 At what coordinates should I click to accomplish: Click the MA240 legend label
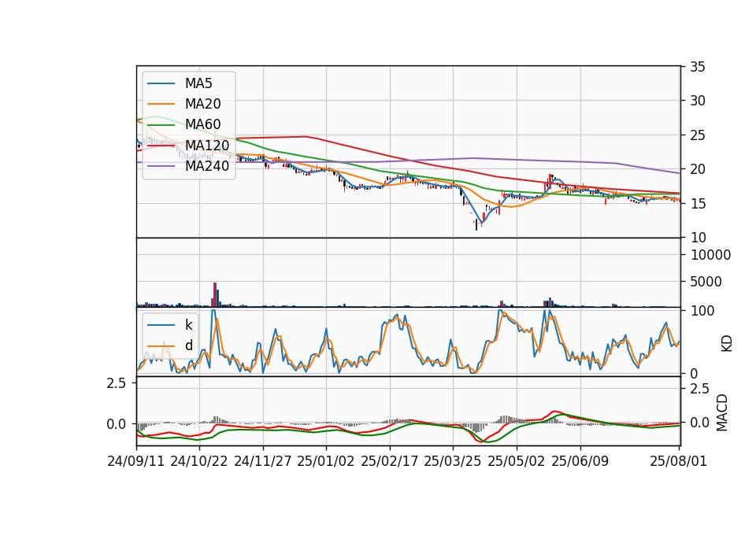click(x=207, y=166)
